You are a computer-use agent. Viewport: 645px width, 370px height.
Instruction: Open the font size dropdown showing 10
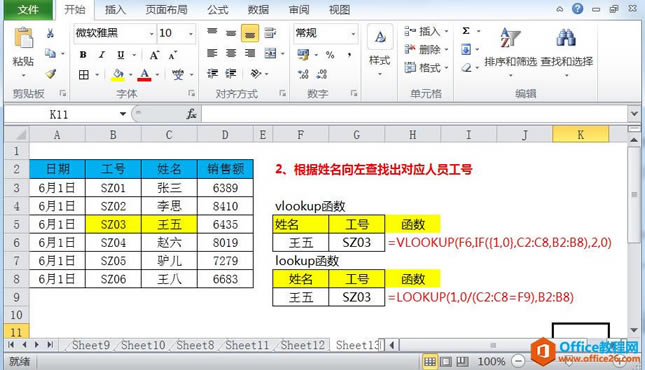click(191, 33)
